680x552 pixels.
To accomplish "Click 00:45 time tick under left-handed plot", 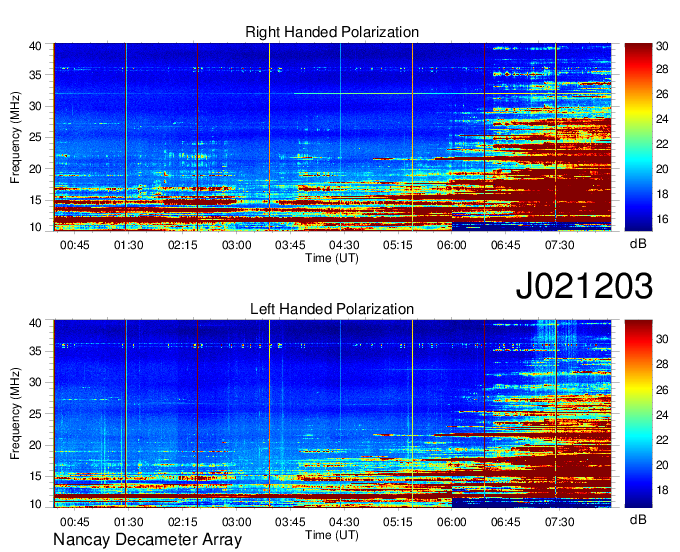I will pyautogui.click(x=75, y=522).
